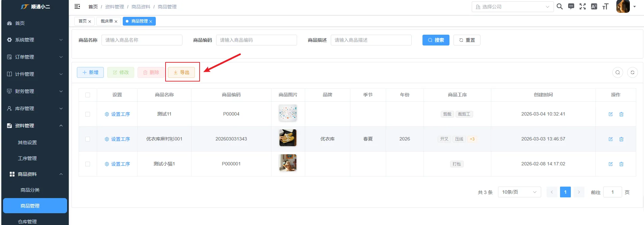Viewport: 644px width, 225px height.
Task: Click the 商品名称 search input field
Action: point(142,40)
